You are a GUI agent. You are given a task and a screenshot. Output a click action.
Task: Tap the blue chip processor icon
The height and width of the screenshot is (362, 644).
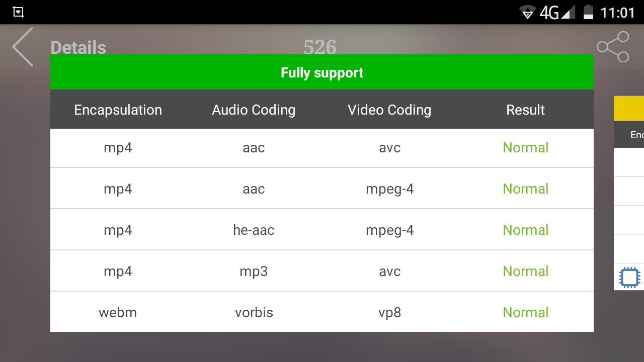pos(629,277)
